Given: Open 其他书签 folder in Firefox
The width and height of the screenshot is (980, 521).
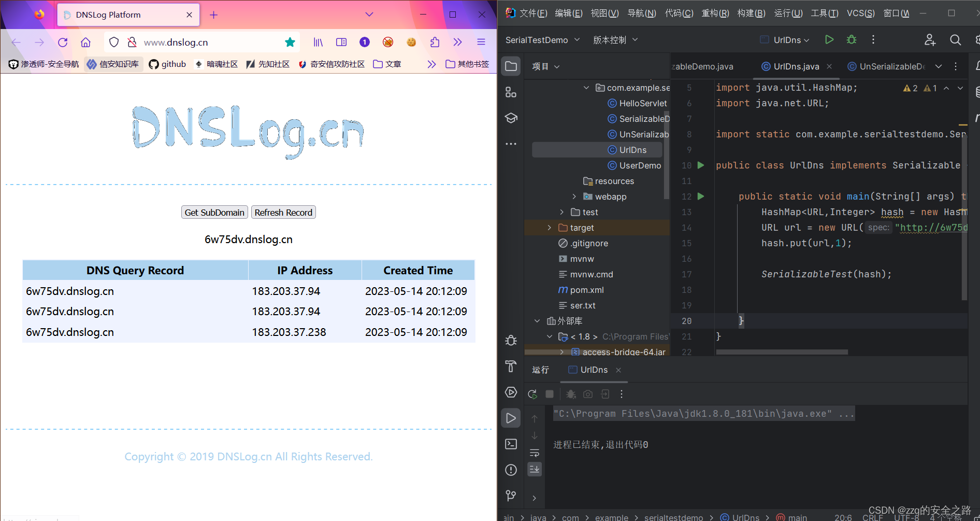Looking at the screenshot, I should coord(467,64).
